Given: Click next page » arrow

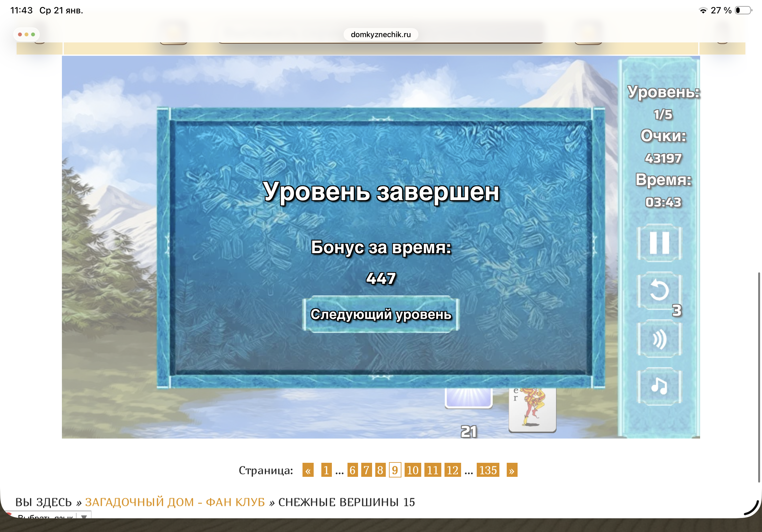Looking at the screenshot, I should (512, 470).
